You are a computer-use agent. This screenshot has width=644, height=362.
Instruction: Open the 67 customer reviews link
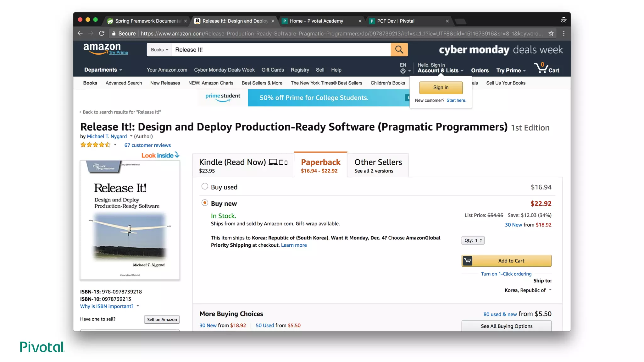(147, 145)
